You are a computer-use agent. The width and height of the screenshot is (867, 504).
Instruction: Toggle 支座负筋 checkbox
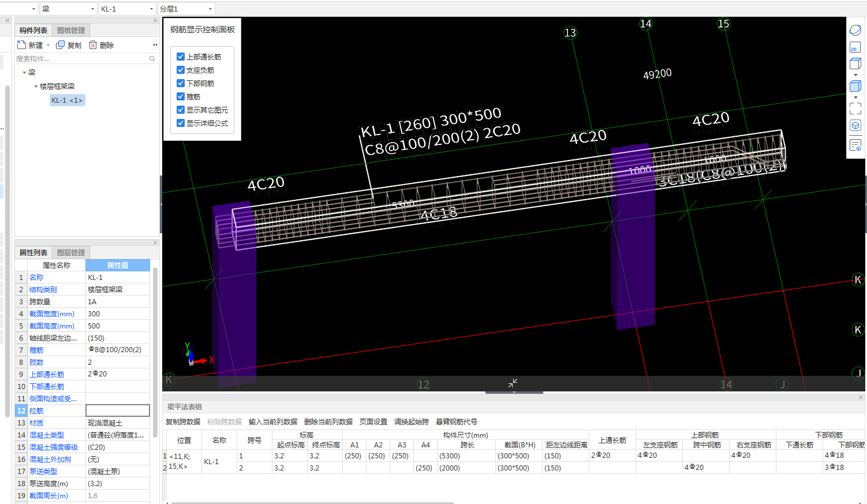coord(181,70)
